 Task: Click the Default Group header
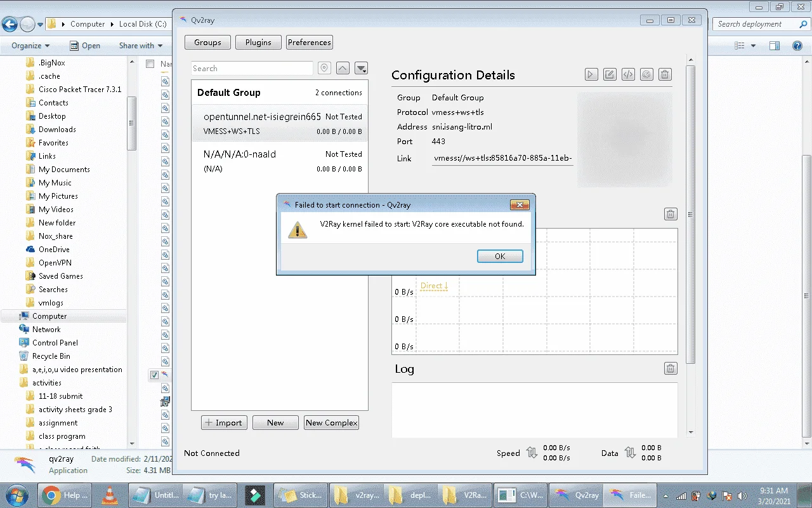pyautogui.click(x=280, y=93)
